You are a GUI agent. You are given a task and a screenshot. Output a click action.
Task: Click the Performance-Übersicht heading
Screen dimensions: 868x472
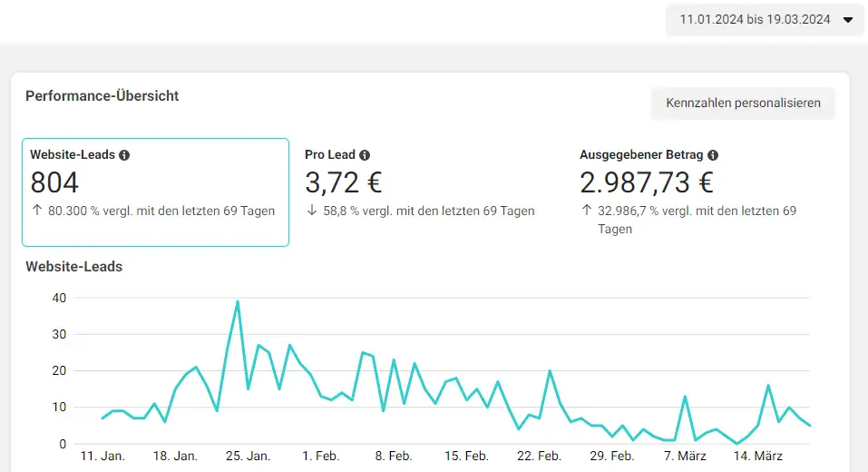[x=102, y=96]
